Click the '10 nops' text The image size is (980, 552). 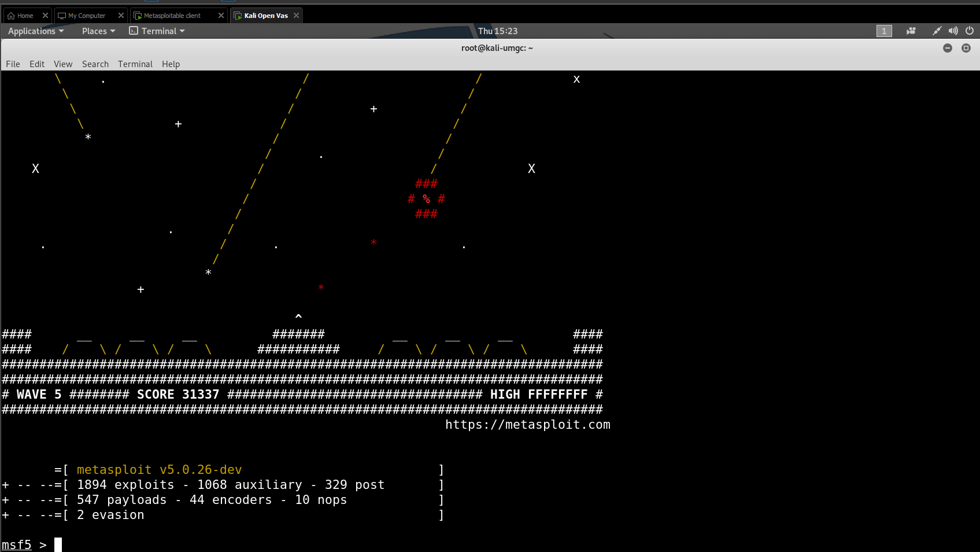[x=321, y=500]
